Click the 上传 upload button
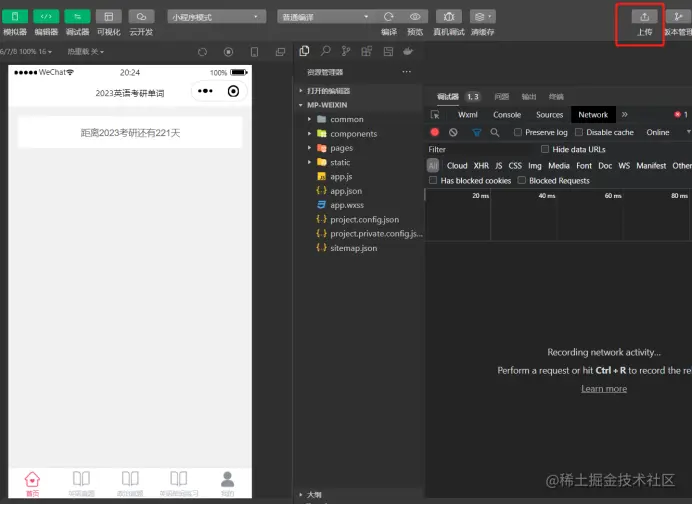The image size is (692, 505). pyautogui.click(x=644, y=17)
